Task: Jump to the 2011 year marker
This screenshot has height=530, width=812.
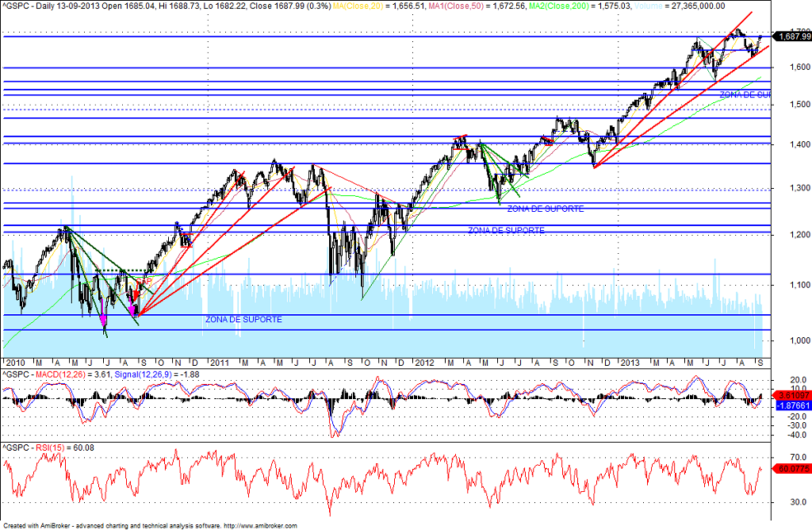Action: (219, 363)
